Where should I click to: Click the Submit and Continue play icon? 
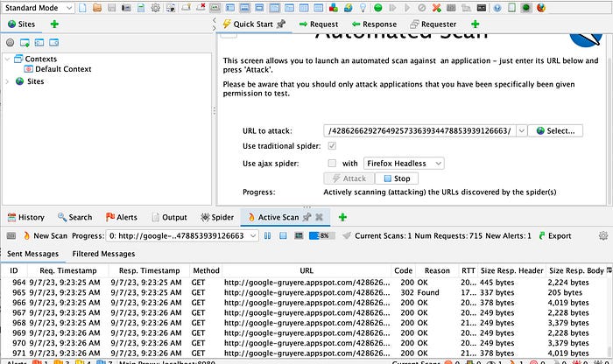click(407, 7)
